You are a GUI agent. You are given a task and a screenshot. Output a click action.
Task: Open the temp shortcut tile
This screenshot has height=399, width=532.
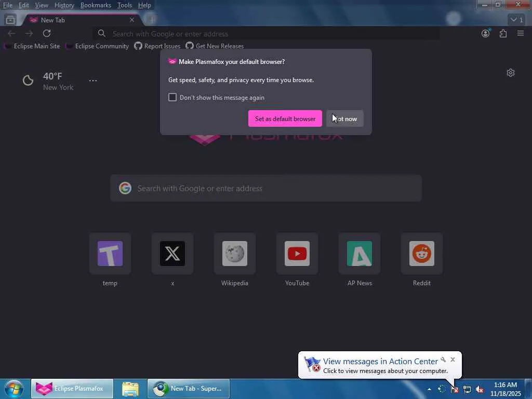click(x=110, y=254)
